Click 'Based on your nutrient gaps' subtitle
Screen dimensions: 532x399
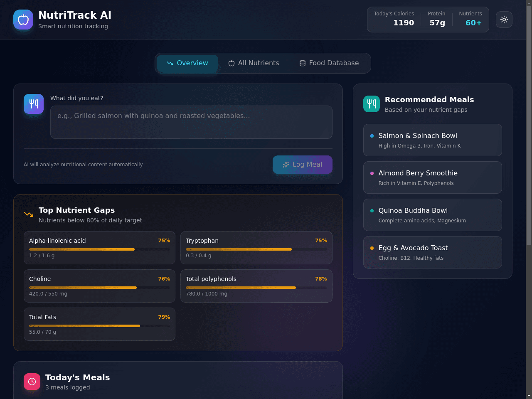click(x=426, y=110)
